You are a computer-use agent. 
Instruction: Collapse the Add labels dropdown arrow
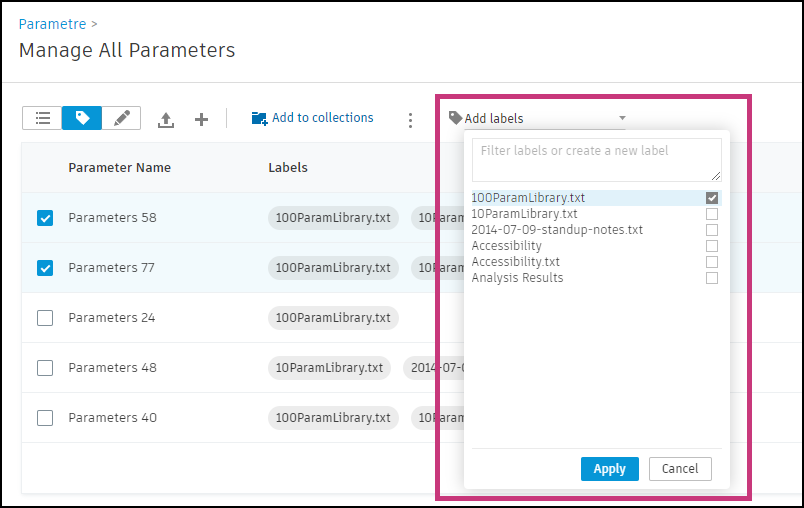click(x=622, y=118)
